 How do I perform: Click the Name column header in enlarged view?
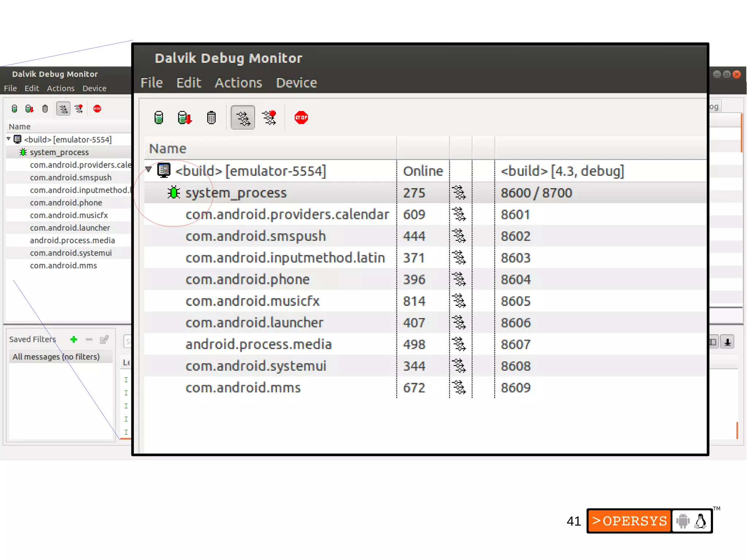168,148
